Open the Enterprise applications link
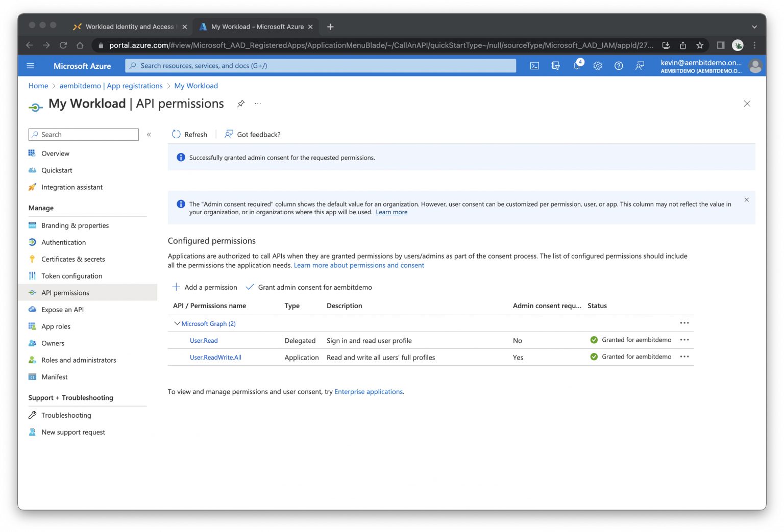The image size is (784, 532). [369, 392]
